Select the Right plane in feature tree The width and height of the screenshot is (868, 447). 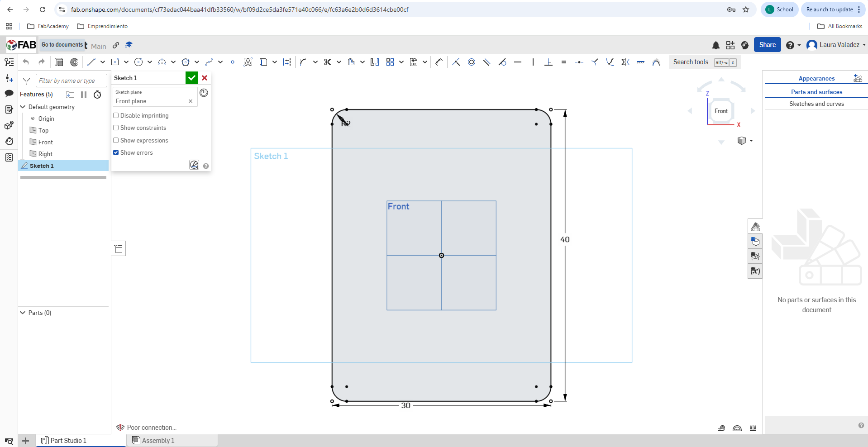(x=45, y=154)
